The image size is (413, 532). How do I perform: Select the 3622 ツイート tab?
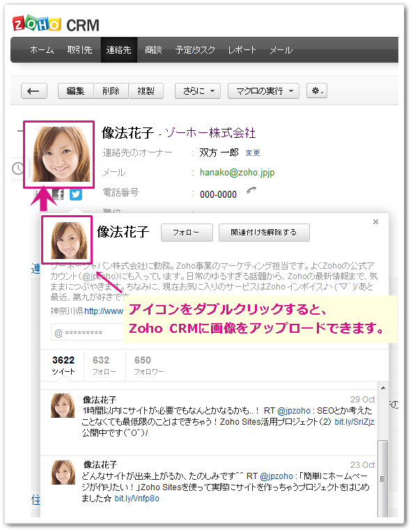click(x=63, y=365)
